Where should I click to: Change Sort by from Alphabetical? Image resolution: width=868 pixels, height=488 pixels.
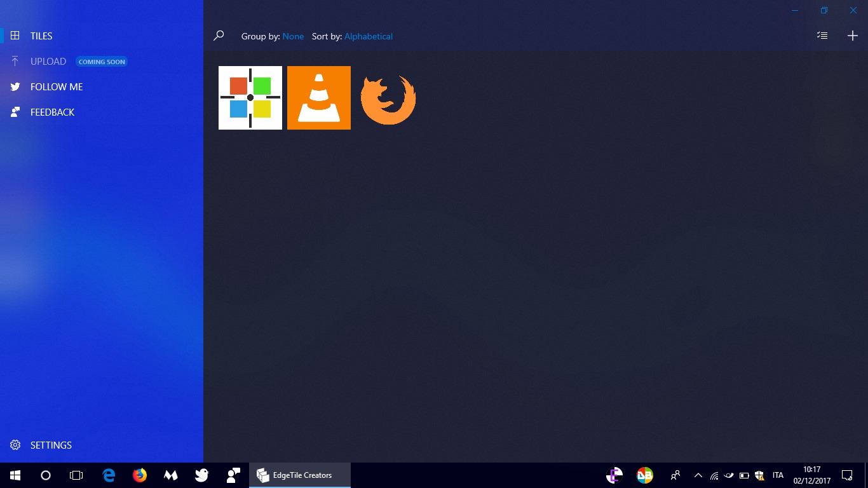point(369,36)
